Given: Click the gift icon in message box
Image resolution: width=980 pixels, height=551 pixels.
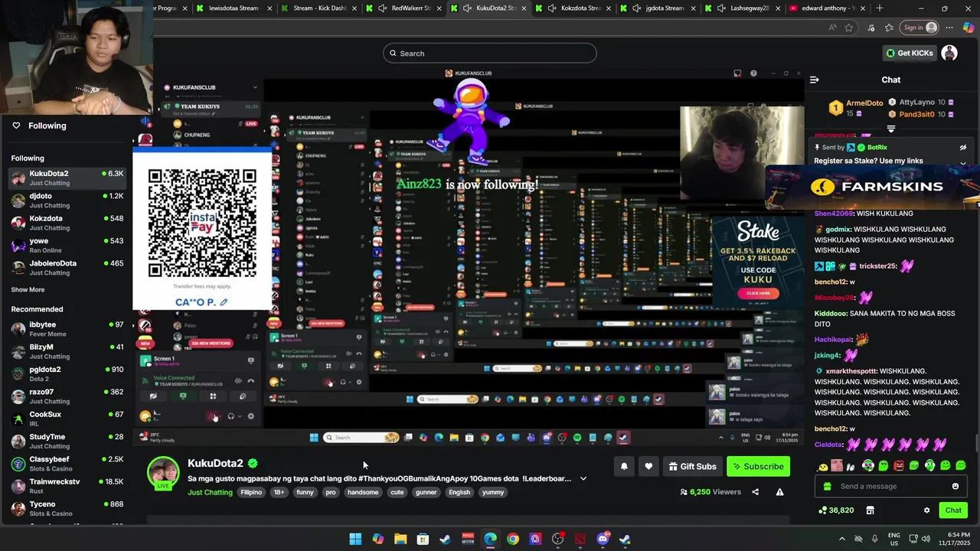Looking at the screenshot, I should coord(827,486).
